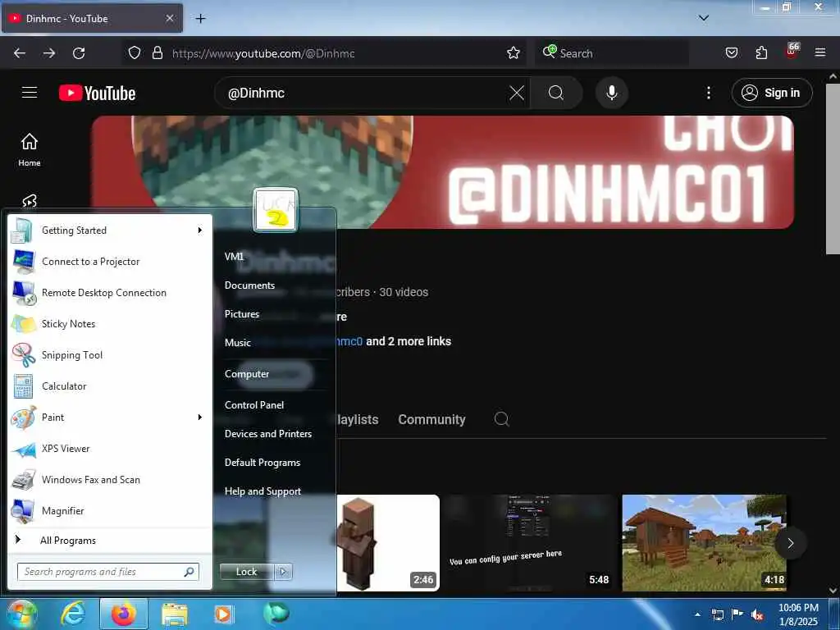Clear the YouTube search box text

(x=517, y=93)
